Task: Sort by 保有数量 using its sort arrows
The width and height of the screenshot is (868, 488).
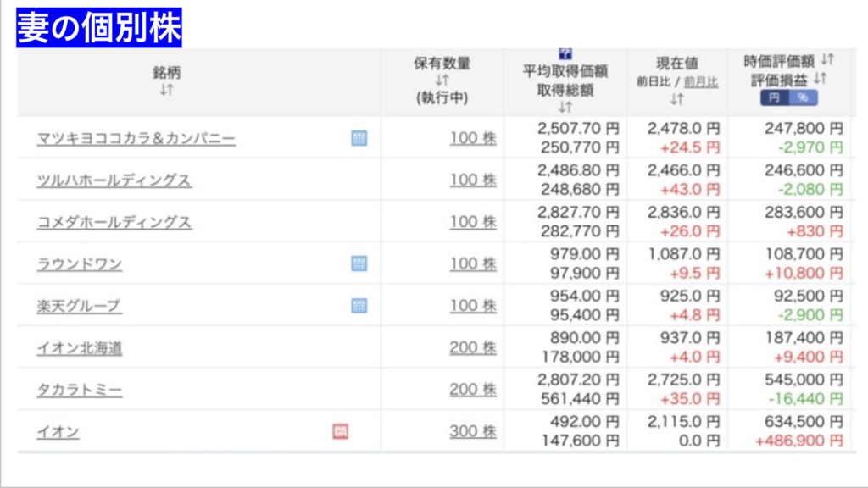Action: 442,80
